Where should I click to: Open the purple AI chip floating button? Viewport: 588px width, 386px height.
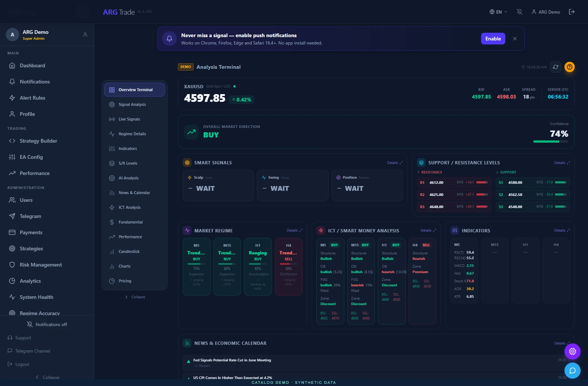point(573,351)
